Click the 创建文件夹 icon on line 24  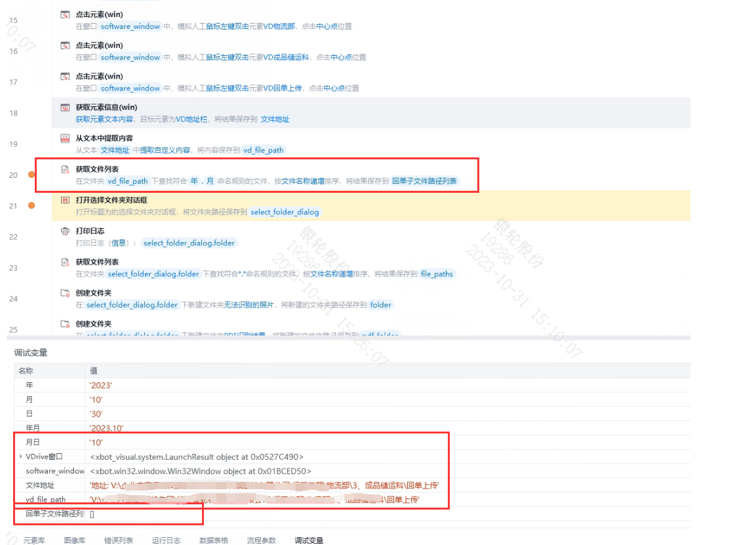tap(65, 293)
